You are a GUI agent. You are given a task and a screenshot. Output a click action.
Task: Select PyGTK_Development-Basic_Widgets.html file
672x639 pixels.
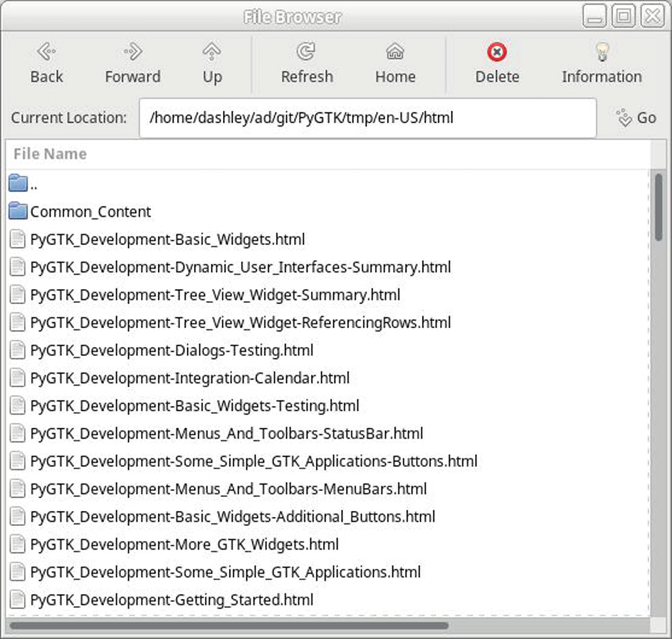coord(167,240)
